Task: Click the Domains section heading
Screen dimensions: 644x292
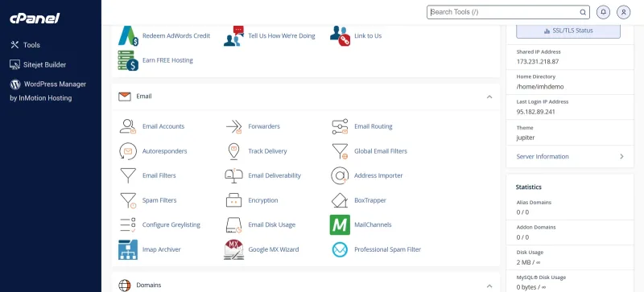Action: pyautogui.click(x=149, y=285)
